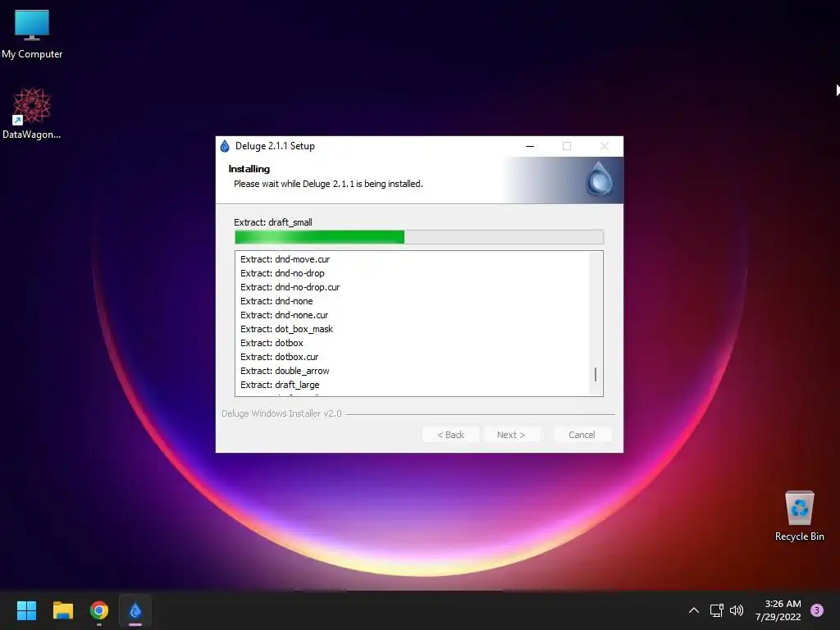Click the Next > button
The width and height of the screenshot is (840, 630).
click(511, 435)
